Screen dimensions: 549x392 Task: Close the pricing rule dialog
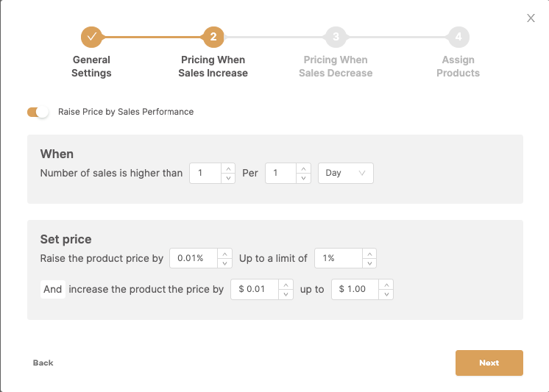click(x=531, y=18)
